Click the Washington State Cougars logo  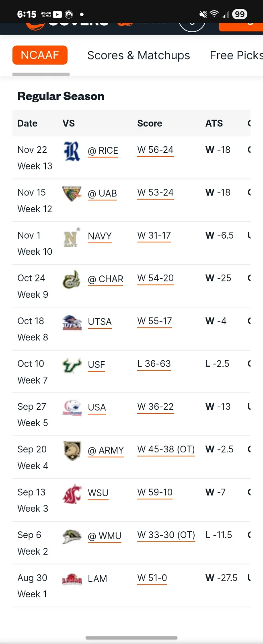[x=72, y=493]
